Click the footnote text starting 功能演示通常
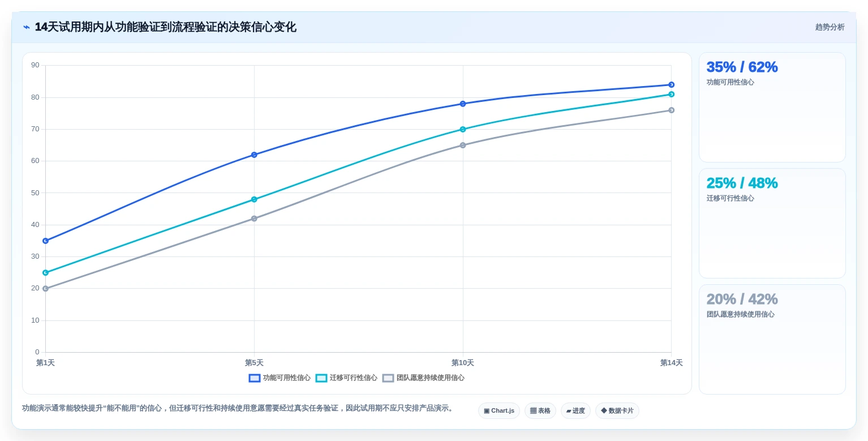Screen dimensions: 868x441 pos(239,408)
